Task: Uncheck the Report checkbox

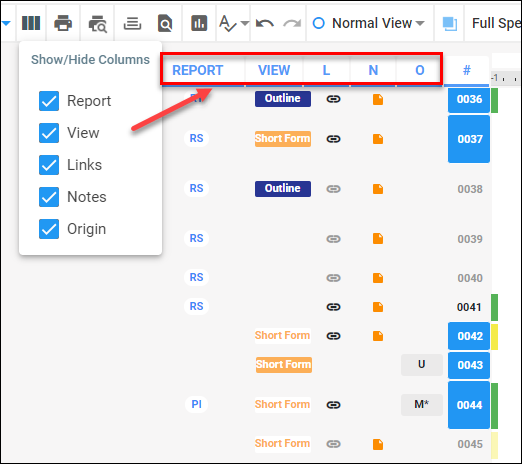Action: click(49, 101)
